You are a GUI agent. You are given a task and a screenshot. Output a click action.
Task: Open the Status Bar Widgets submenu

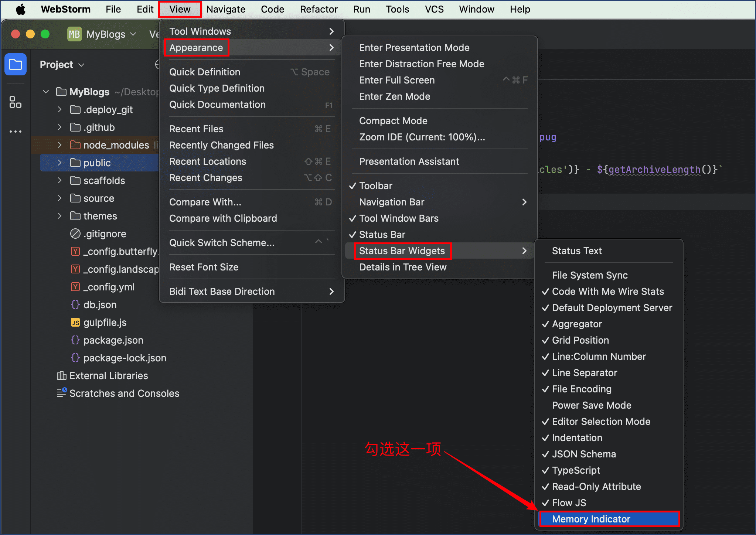[439, 251]
